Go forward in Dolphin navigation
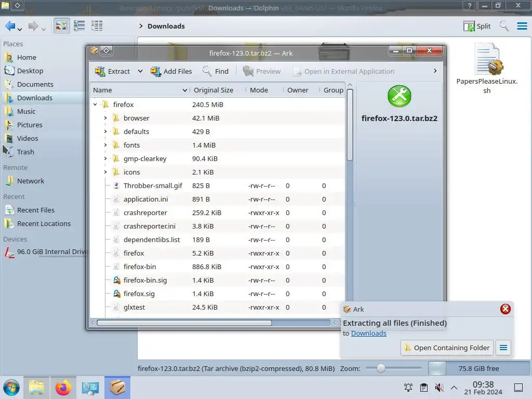Screen dimensions: 532x399 (33, 26)
